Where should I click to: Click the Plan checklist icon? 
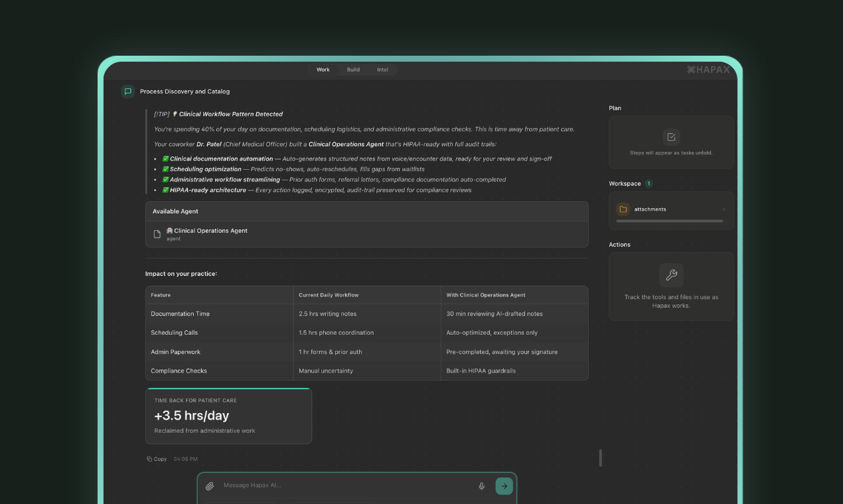click(x=671, y=137)
